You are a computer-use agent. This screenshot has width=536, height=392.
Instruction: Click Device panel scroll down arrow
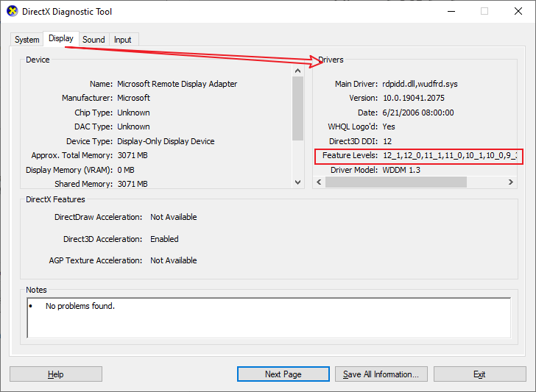point(297,182)
